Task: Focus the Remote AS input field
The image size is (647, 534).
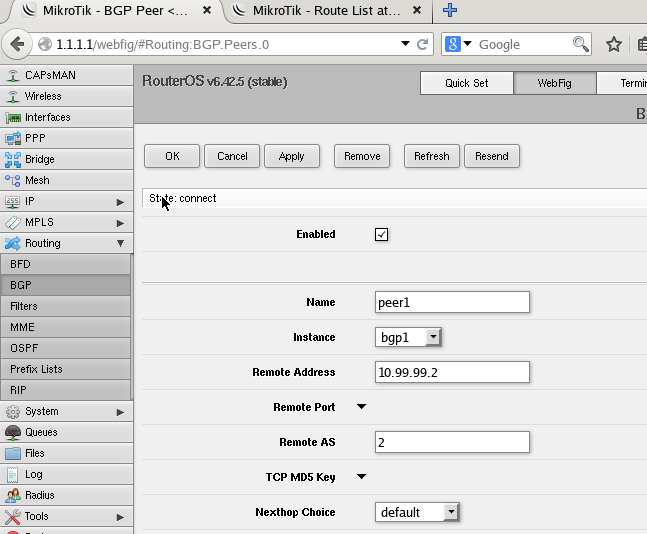Action: click(452, 442)
